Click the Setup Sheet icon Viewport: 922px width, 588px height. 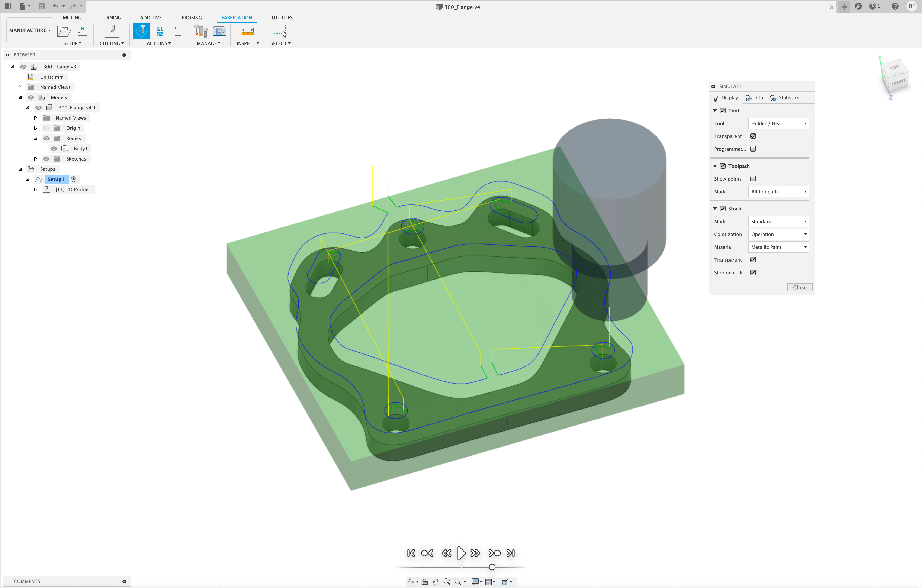click(178, 31)
